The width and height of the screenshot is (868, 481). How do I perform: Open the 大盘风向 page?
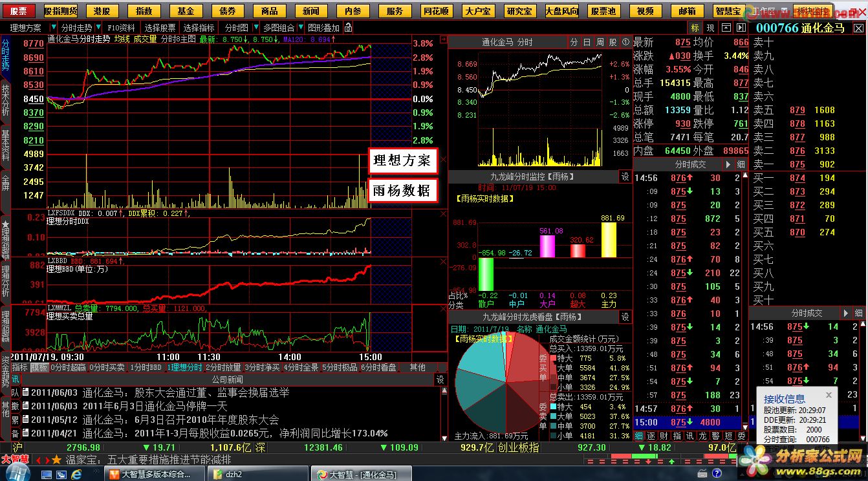561,11
